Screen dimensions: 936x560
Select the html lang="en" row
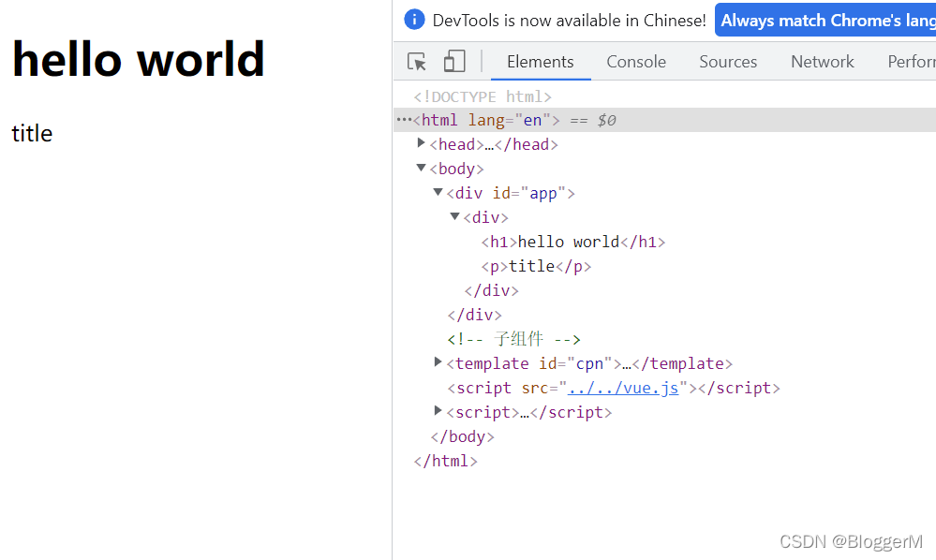665,120
